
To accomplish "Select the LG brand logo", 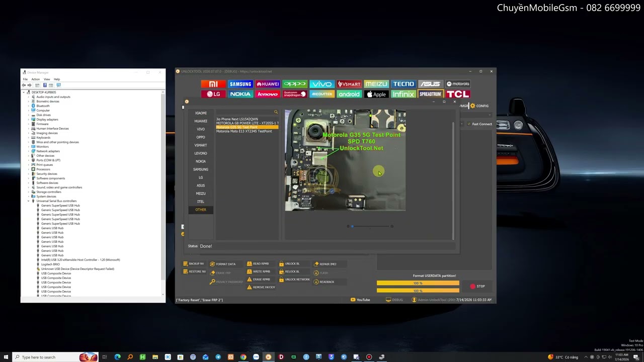I will click(x=213, y=94).
